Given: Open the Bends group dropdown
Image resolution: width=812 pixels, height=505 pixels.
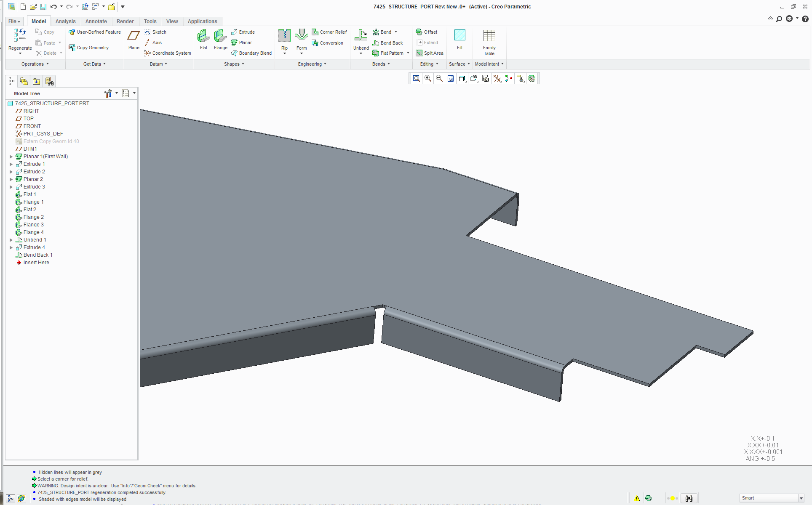Looking at the screenshot, I should click(381, 64).
